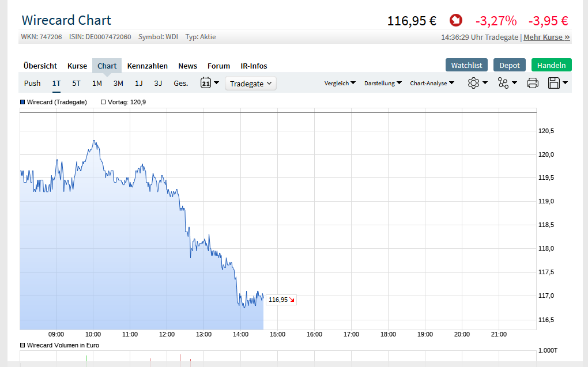Open the chart settings gear icon

point(473,83)
